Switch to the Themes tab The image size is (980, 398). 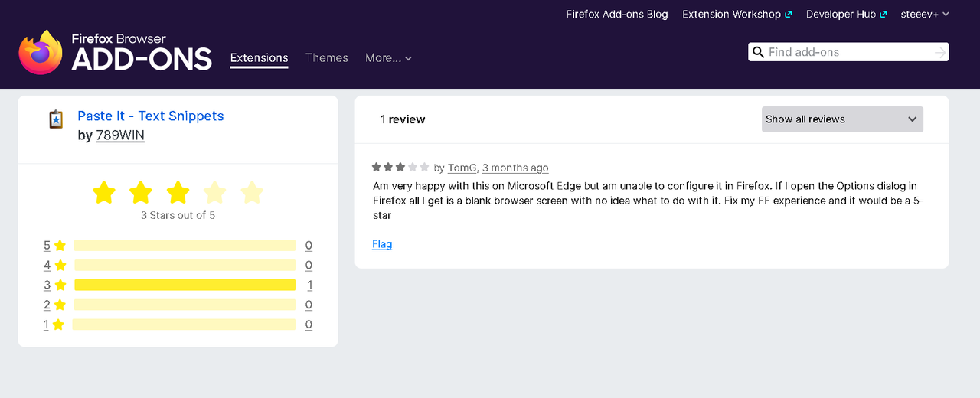click(x=327, y=58)
